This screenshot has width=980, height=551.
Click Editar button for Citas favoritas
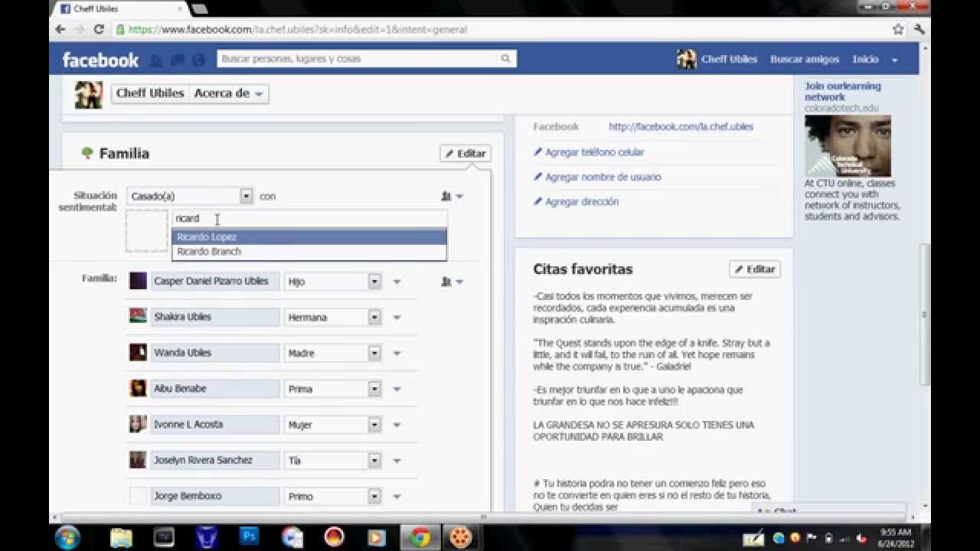pos(755,269)
